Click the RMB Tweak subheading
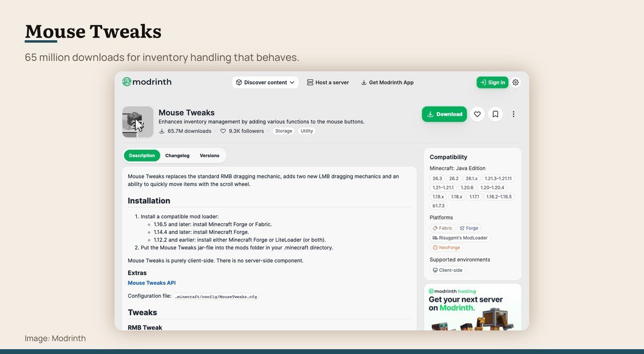Viewport: 644px width, 354px height. [x=145, y=327]
